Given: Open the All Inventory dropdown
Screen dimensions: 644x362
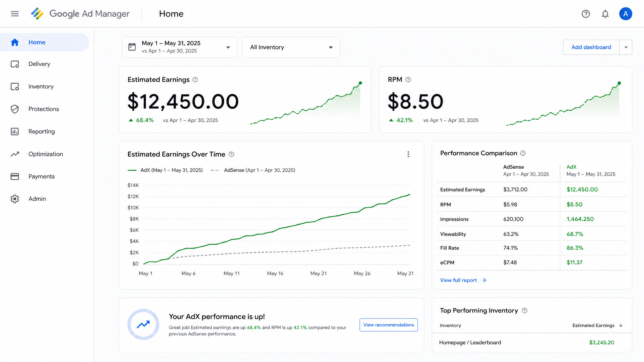Looking at the screenshot, I should click(291, 47).
